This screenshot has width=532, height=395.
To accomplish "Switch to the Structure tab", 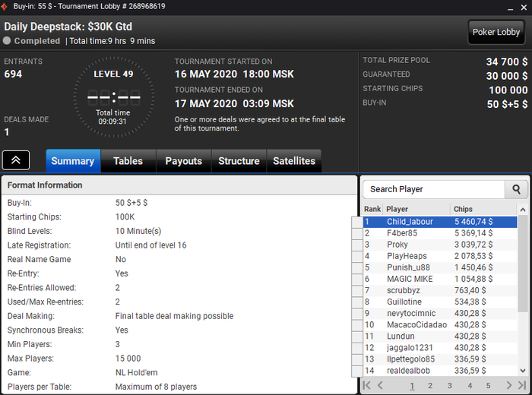I will coord(239,161).
